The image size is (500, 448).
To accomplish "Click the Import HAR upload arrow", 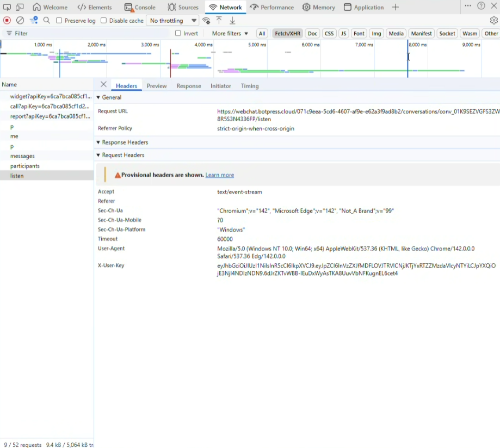I will click(x=219, y=21).
